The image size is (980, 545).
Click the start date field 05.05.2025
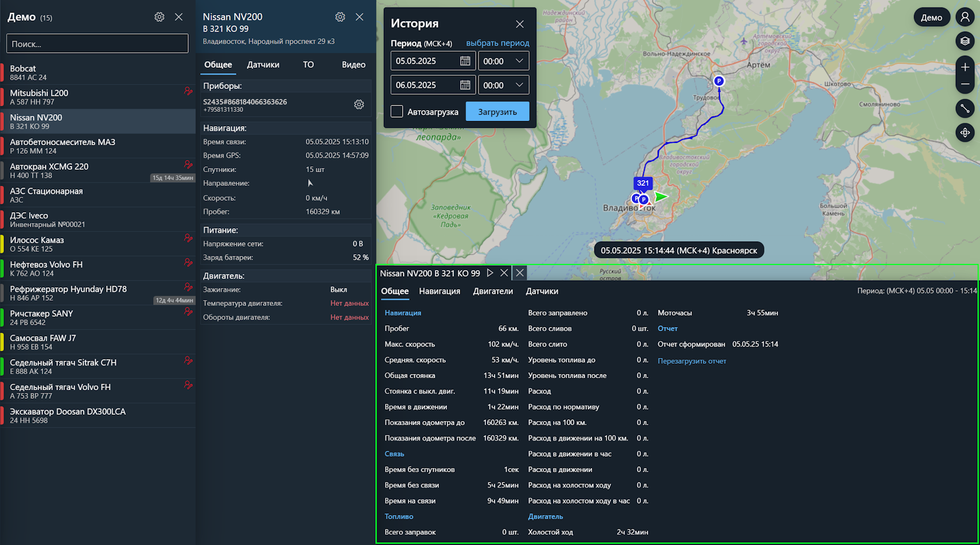[433, 61]
